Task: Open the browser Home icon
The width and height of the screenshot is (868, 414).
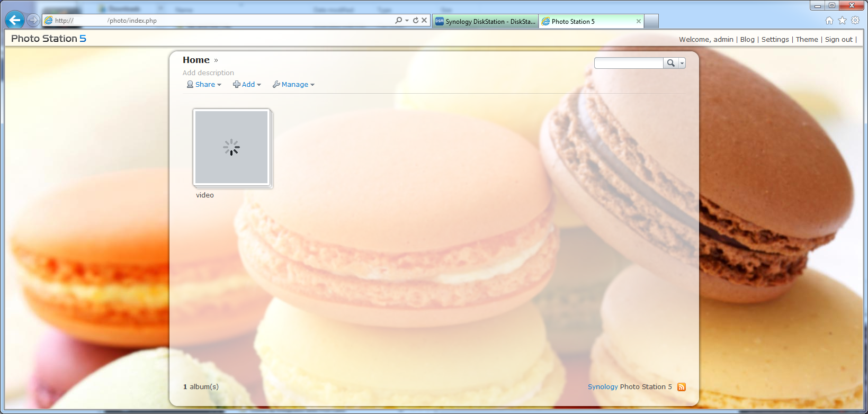Action: 829,21
